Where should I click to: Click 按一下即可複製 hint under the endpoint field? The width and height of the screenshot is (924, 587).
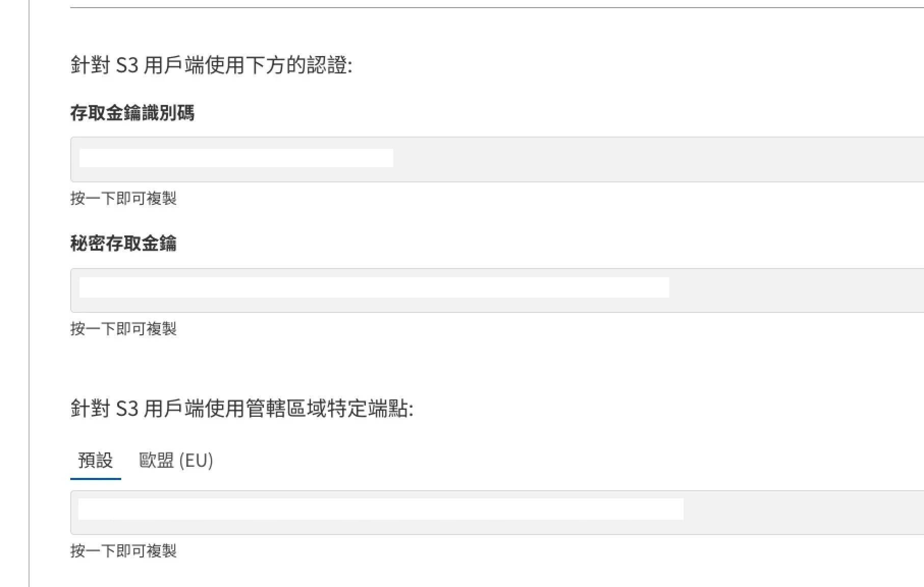click(123, 551)
